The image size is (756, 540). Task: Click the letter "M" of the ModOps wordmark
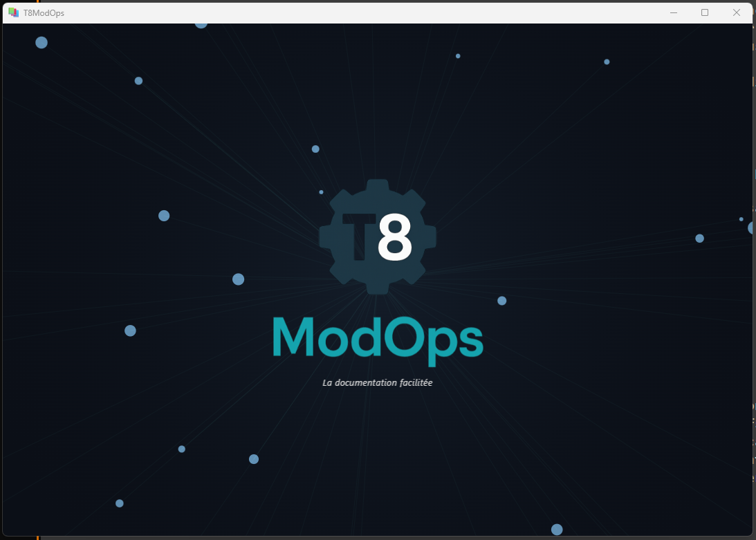(292, 337)
